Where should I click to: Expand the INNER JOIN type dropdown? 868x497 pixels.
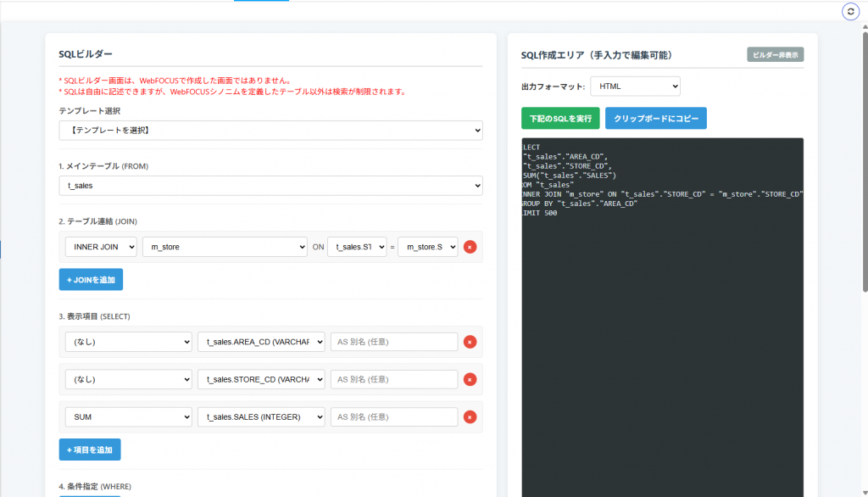(101, 247)
